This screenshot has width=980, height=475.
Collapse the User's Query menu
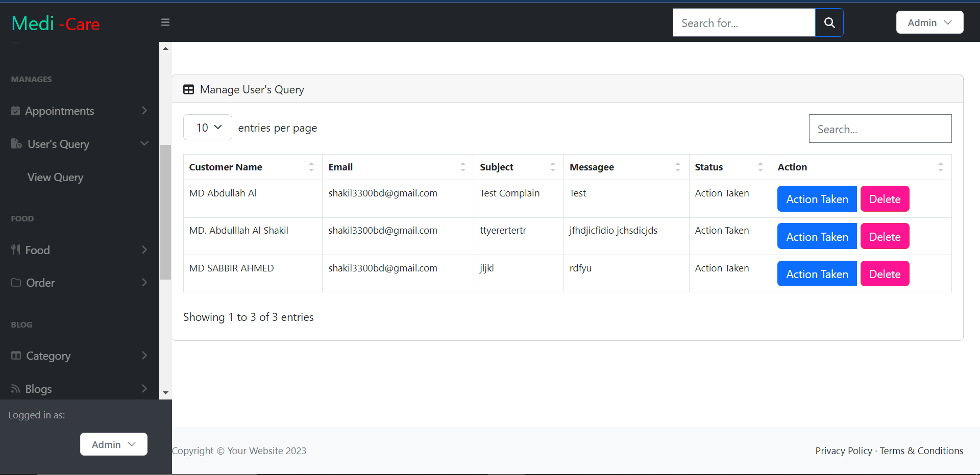tap(144, 144)
